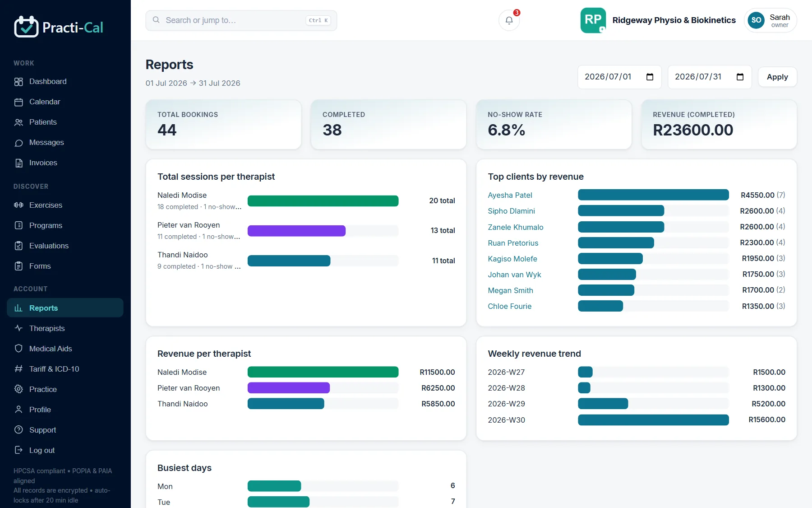Screen dimensions: 812x508
Task: Click the Exercises dumbbell icon
Action: 18,205
